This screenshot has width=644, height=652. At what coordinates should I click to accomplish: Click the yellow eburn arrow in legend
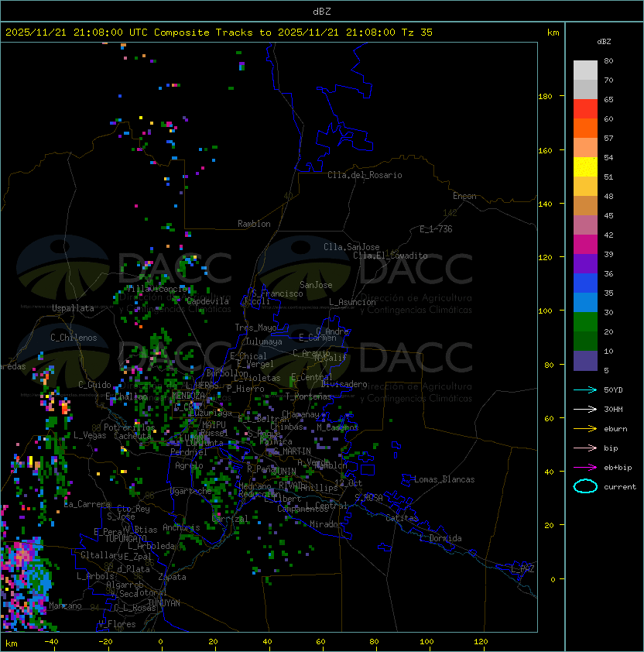585,429
